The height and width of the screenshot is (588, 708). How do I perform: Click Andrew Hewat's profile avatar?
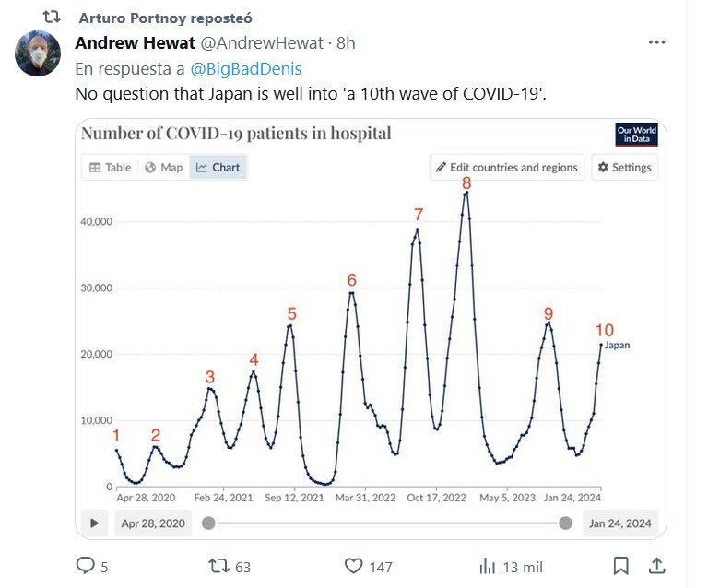pyautogui.click(x=38, y=53)
